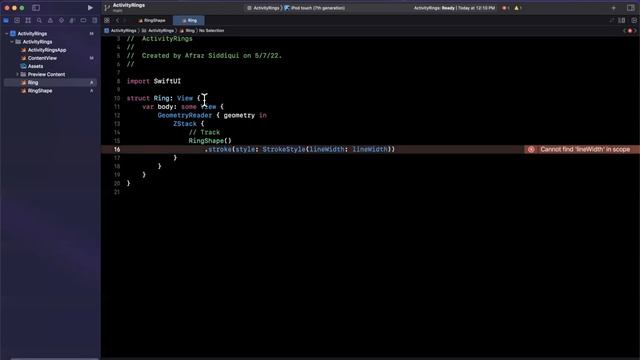Image resolution: width=640 pixels, height=360 pixels.
Task: Open the related items grid menu
Action: tap(107, 20)
